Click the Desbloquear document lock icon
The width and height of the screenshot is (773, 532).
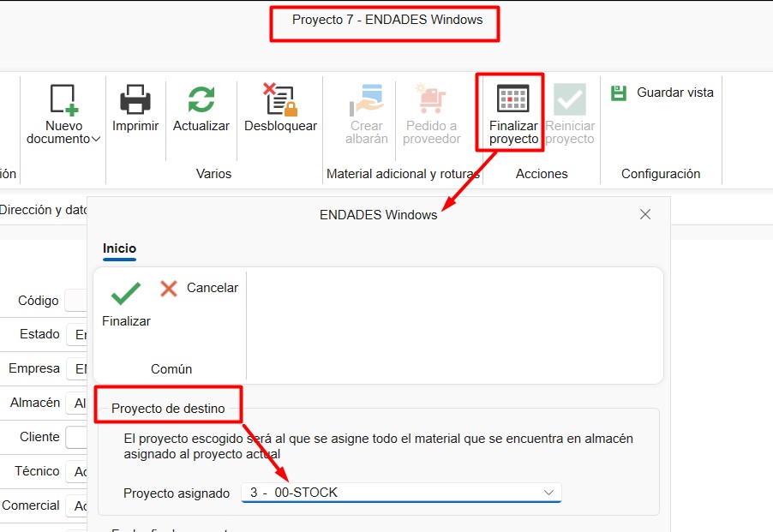[279, 100]
